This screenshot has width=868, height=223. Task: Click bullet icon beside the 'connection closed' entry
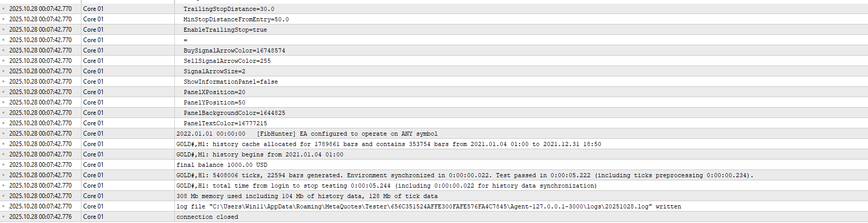[4, 217]
